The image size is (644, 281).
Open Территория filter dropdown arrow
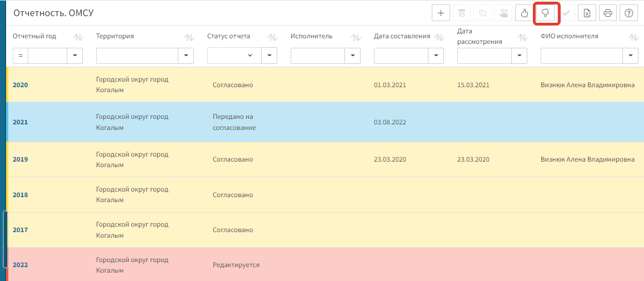pos(186,56)
